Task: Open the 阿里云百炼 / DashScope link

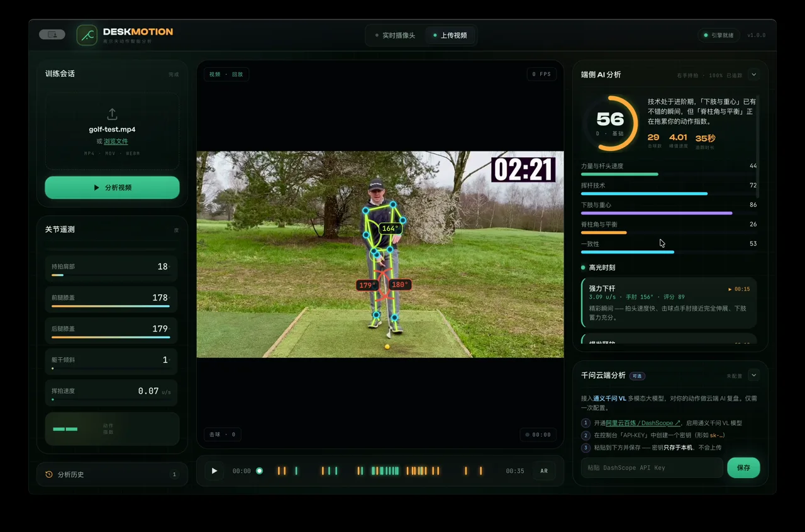Action: [643, 423]
